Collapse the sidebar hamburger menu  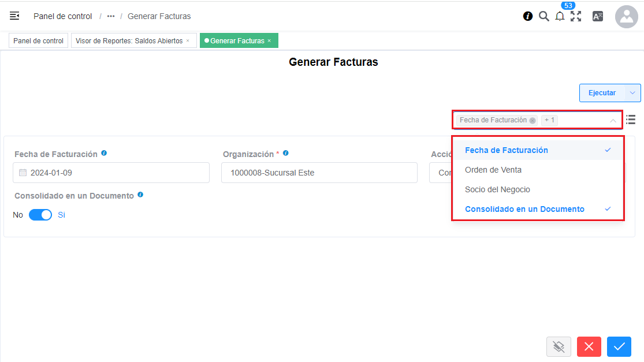click(x=14, y=16)
